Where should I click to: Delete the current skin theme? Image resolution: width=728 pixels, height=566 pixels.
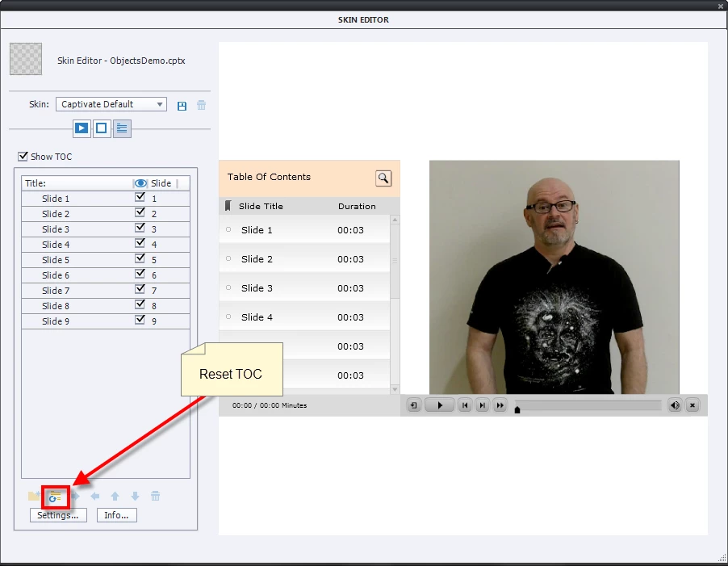(x=202, y=106)
